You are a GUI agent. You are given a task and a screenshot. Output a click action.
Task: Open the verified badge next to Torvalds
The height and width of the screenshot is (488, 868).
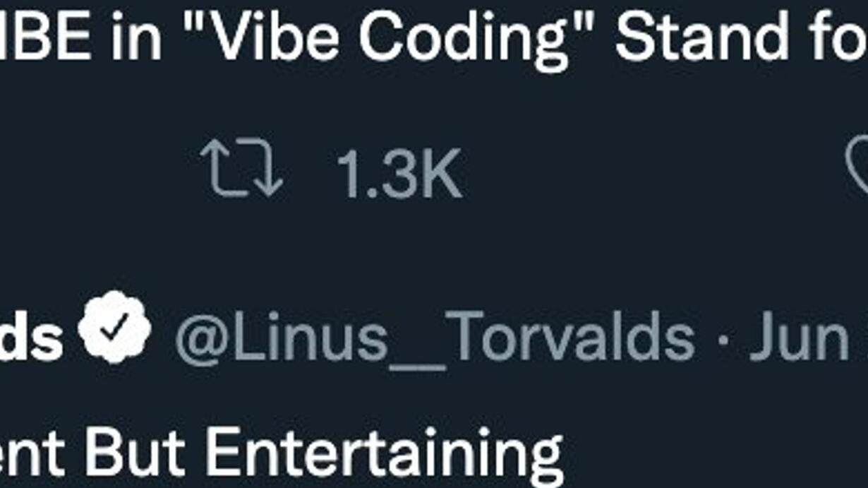(114, 327)
